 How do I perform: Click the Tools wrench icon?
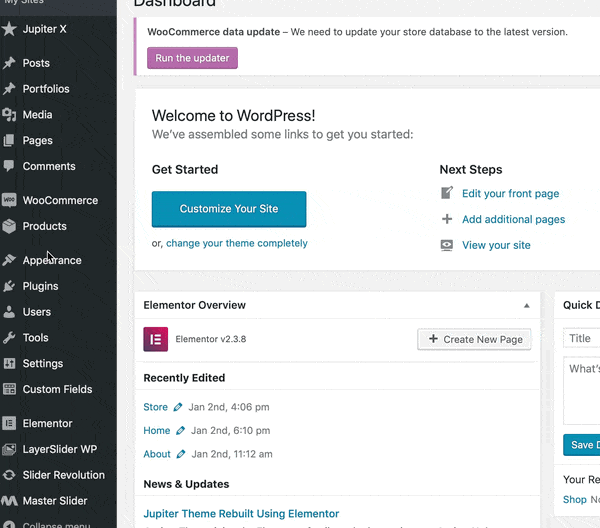9,338
